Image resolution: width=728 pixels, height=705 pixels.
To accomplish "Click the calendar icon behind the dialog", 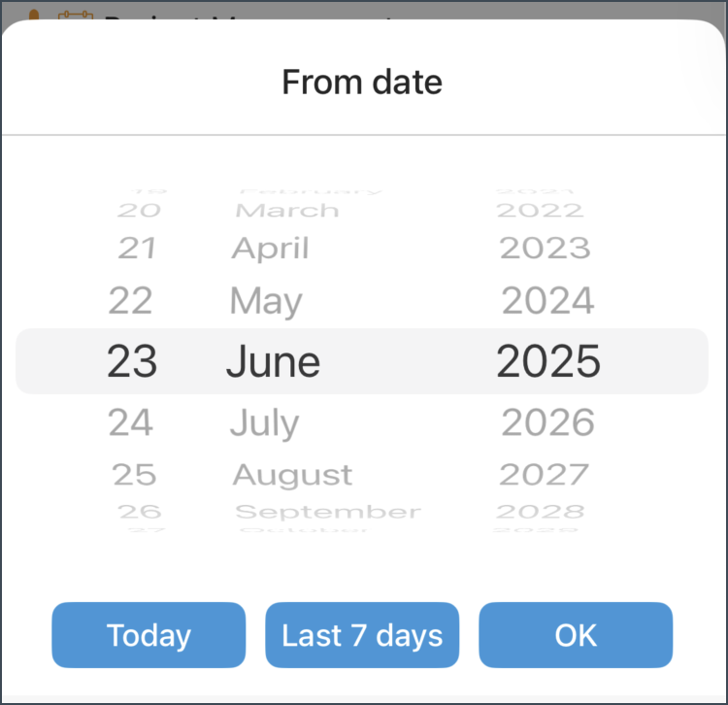I will (x=75, y=16).
